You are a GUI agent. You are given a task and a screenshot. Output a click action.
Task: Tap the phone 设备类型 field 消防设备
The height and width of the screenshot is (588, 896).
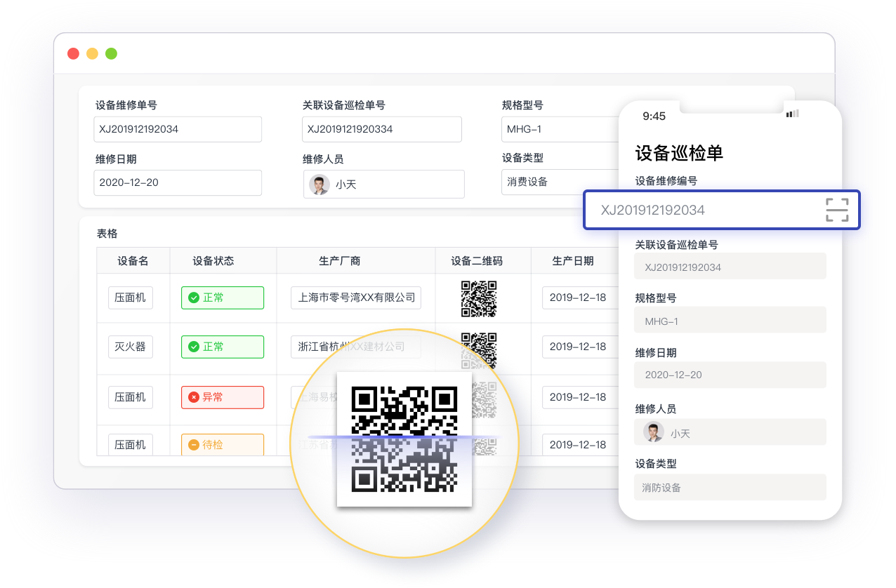tap(730, 487)
